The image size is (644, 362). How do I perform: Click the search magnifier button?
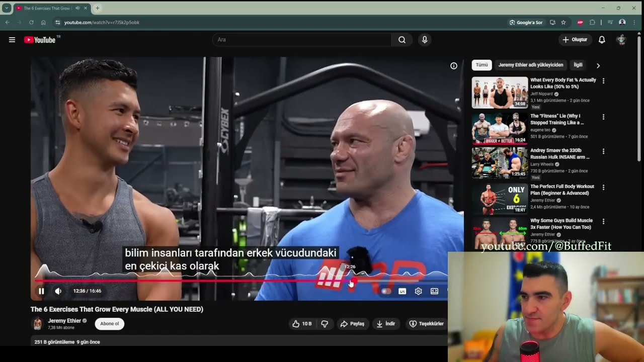402,40
